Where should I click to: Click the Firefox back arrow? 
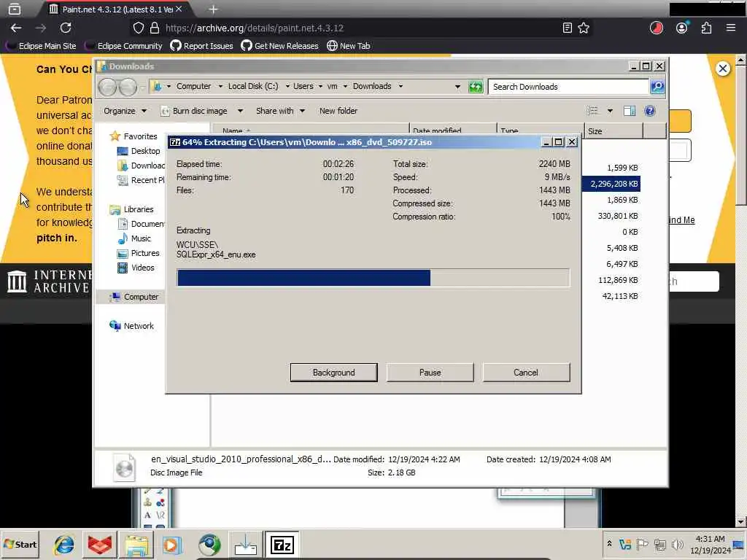click(x=16, y=28)
